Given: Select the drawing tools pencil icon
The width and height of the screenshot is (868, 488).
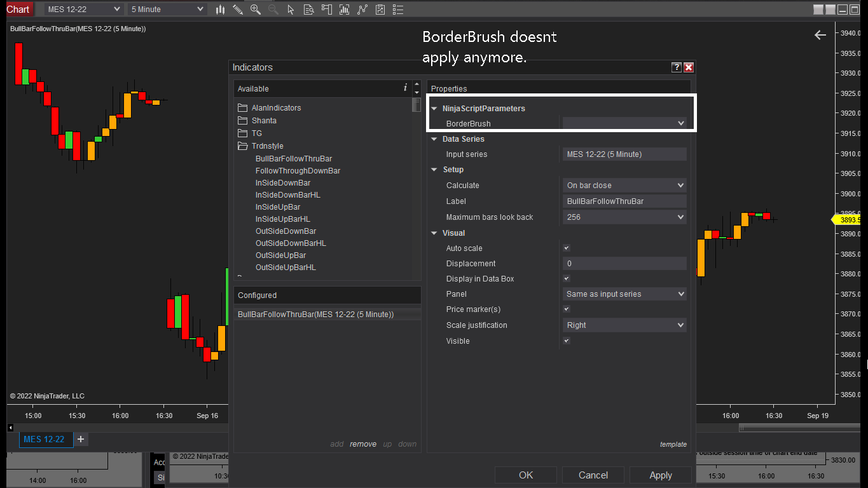Looking at the screenshot, I should click(x=238, y=10).
